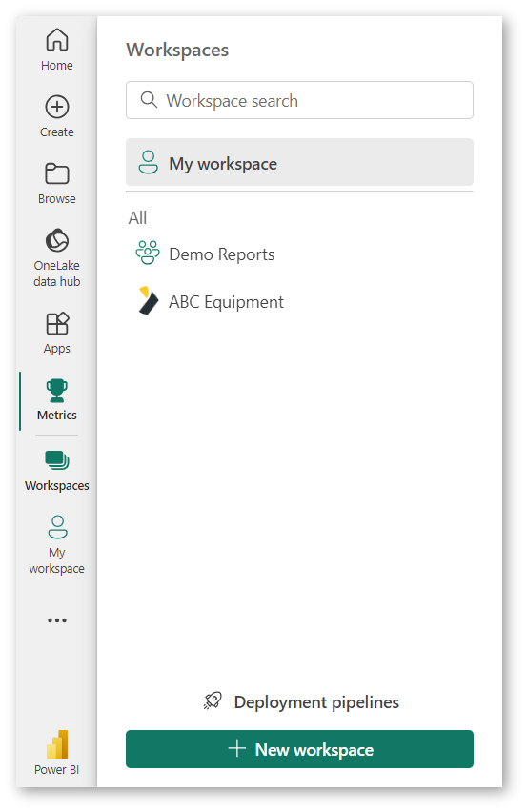Select the search magnifier icon
The height and width of the screenshot is (812, 527).
pyautogui.click(x=149, y=99)
